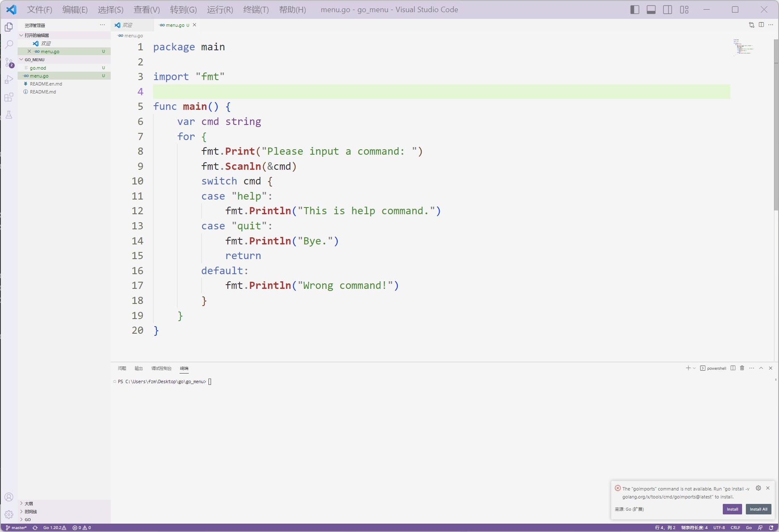Screen dimensions: 779x532
Task: Open new terminal profile dropdown arrow
Action: pyautogui.click(x=694, y=368)
